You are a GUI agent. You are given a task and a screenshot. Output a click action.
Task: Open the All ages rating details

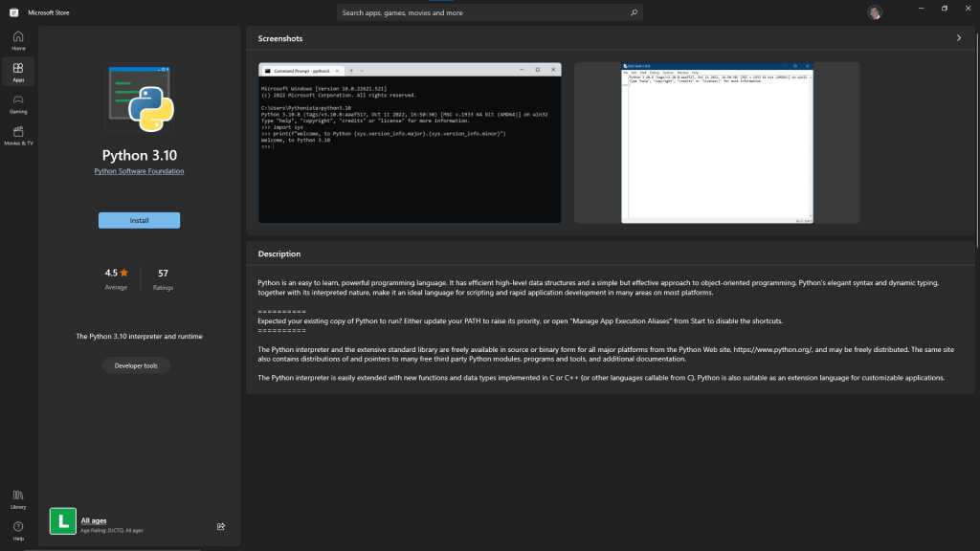point(93,520)
